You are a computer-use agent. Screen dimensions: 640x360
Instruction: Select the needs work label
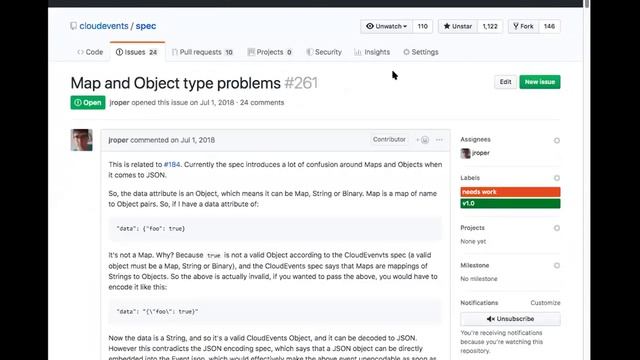point(510,192)
